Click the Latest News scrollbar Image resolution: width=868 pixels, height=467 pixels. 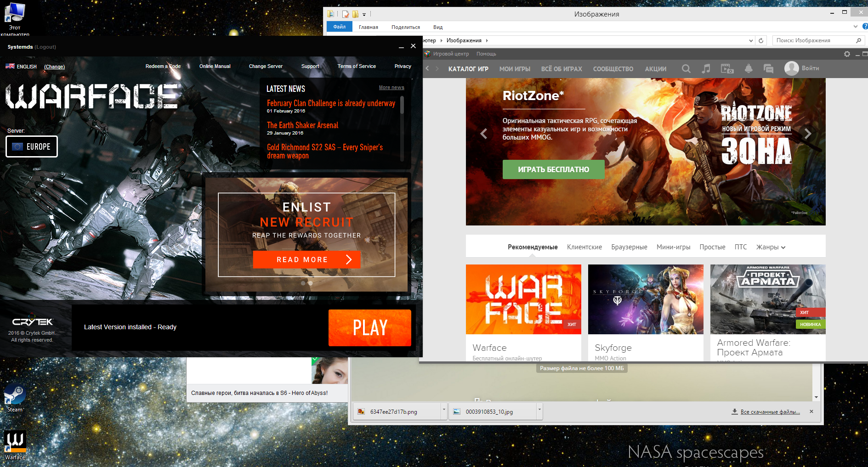(x=402, y=106)
